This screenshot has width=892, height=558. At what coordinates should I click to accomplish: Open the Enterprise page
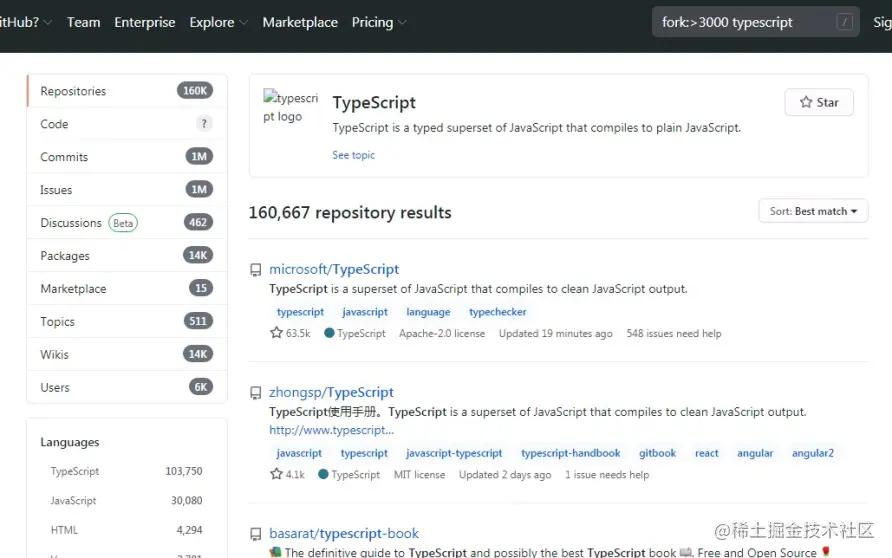coord(144,22)
